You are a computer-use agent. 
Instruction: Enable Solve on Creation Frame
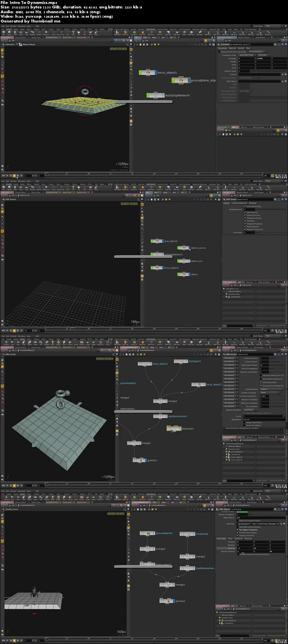pyautogui.click(x=238, y=521)
